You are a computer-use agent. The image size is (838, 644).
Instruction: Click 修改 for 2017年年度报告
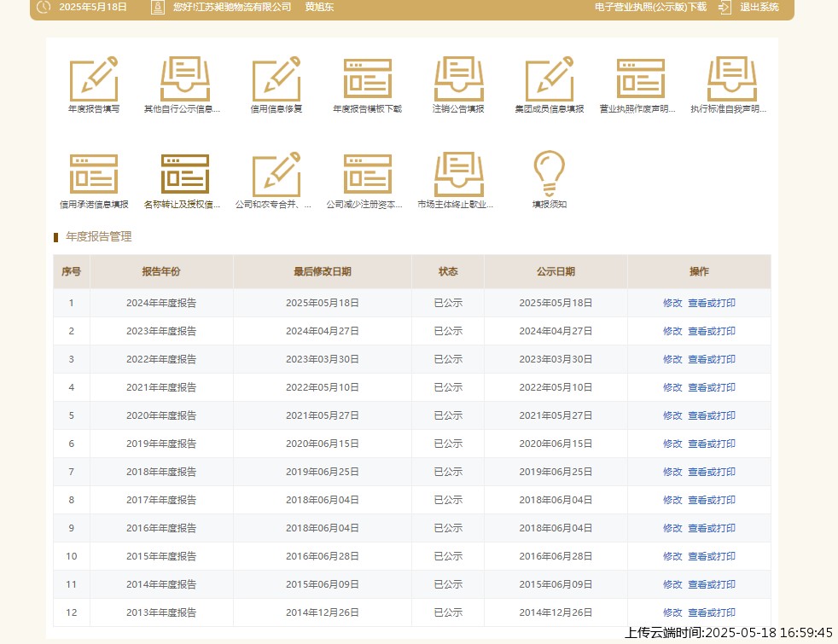tap(672, 500)
